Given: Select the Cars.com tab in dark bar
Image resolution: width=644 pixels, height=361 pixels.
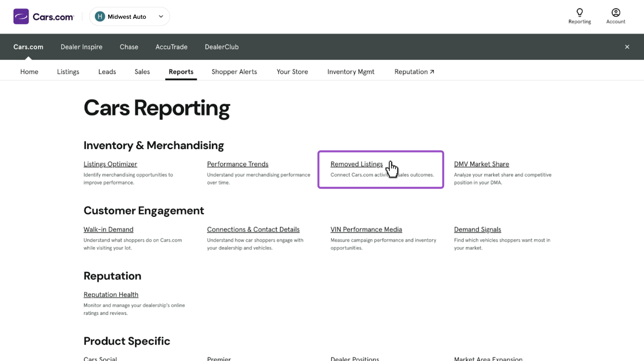Looking at the screenshot, I should point(28,47).
